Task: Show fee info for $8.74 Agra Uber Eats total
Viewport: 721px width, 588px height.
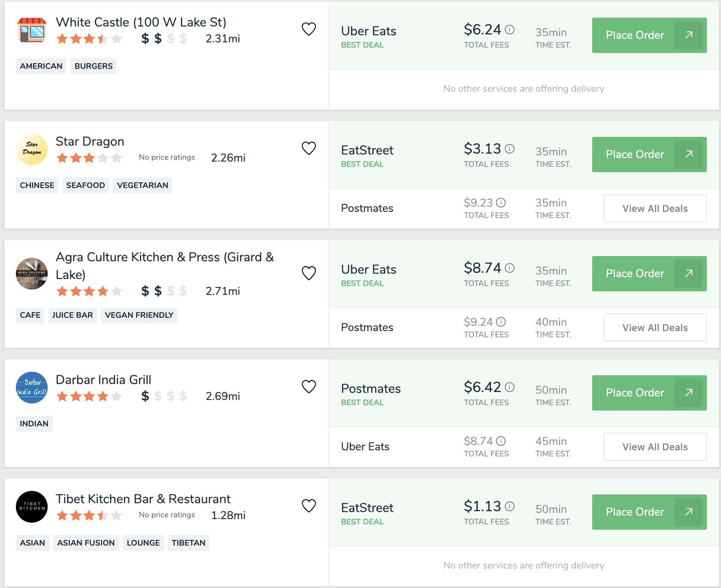Action: (x=510, y=268)
